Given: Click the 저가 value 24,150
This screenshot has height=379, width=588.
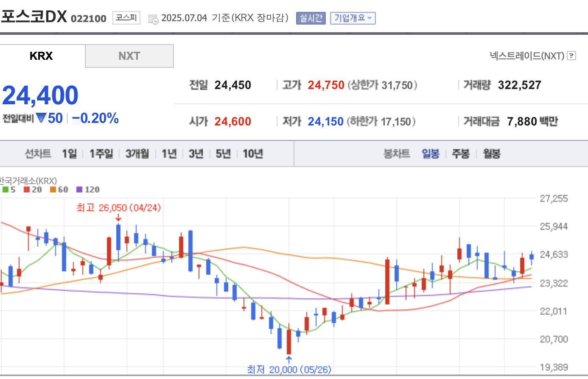Looking at the screenshot, I should coord(325,122).
